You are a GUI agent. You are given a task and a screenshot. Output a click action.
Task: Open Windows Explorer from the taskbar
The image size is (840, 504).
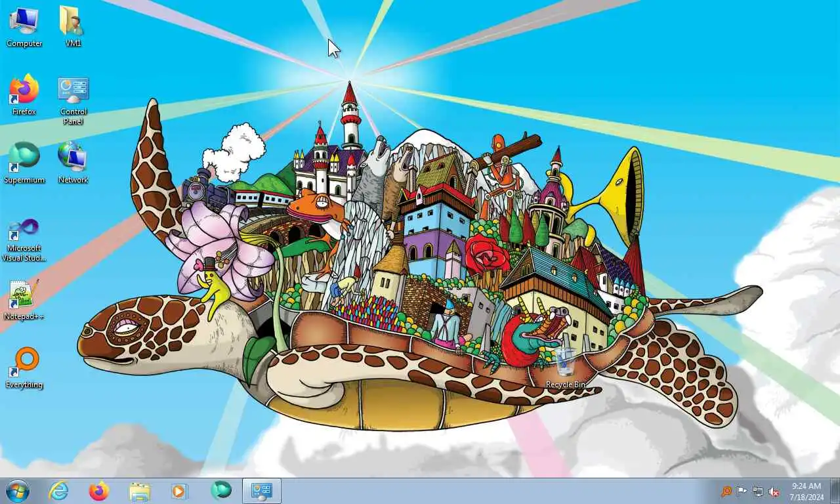140,491
